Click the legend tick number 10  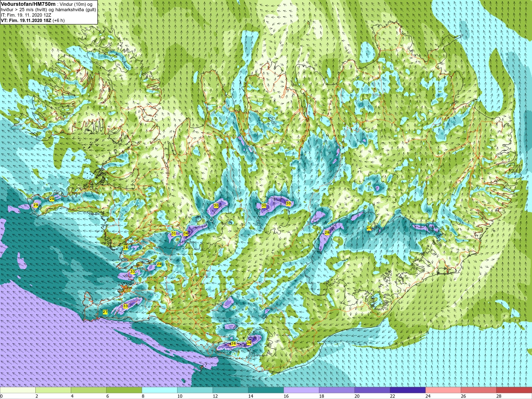(180, 396)
